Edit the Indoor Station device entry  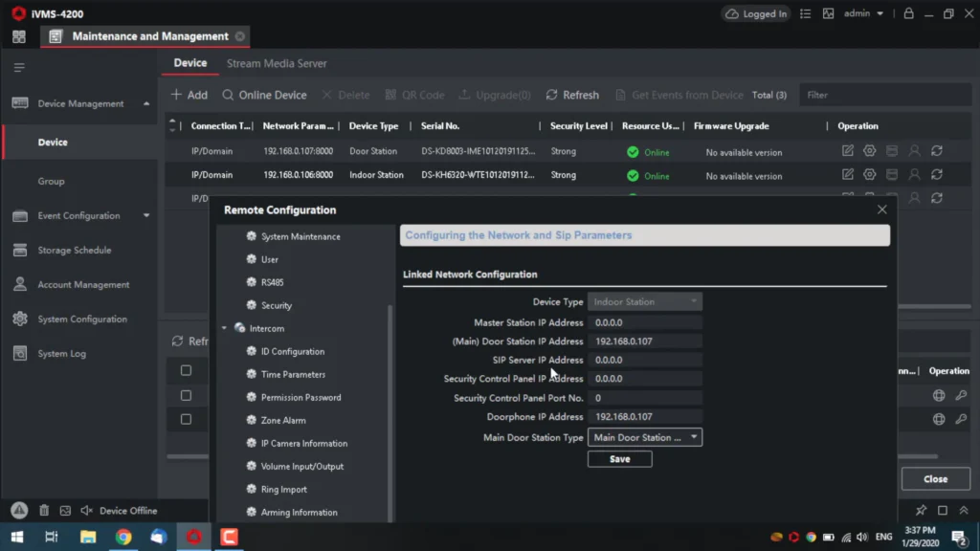click(x=848, y=175)
